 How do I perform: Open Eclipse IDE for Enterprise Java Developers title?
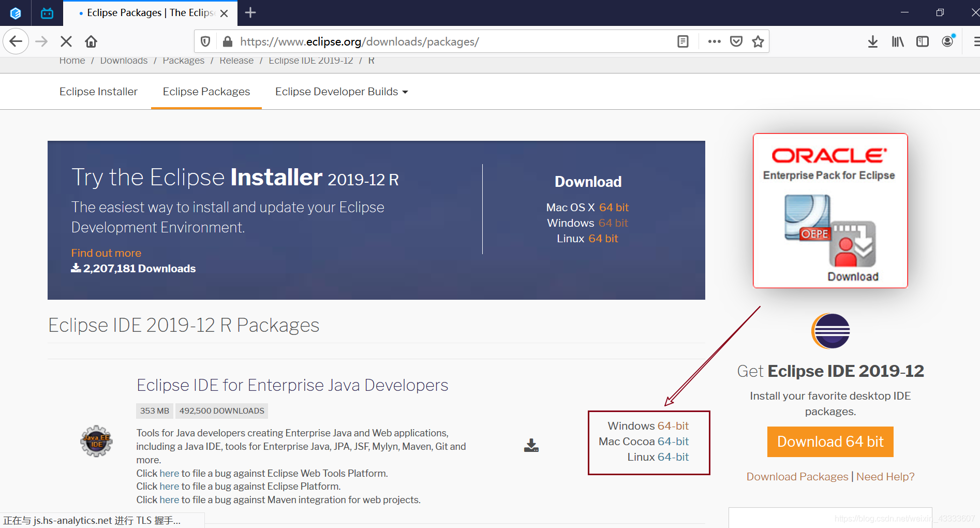click(292, 385)
